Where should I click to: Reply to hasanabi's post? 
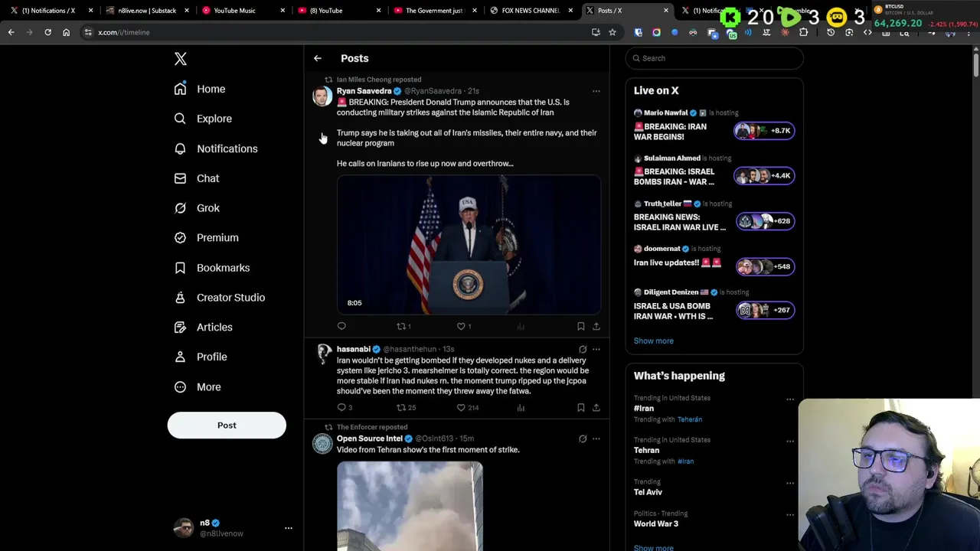345,408
